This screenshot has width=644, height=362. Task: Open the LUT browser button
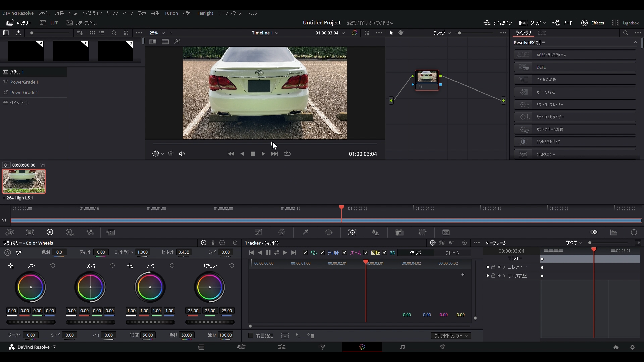tap(49, 23)
